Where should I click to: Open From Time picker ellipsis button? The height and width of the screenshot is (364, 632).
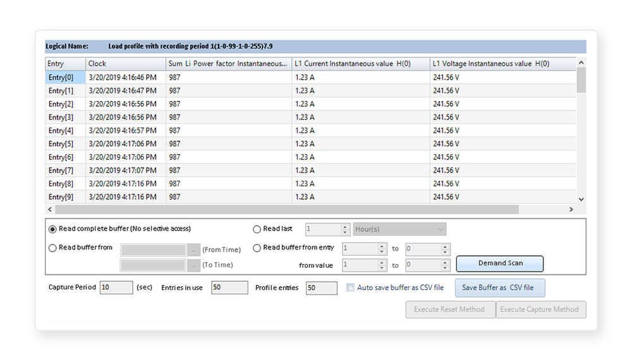(x=193, y=250)
